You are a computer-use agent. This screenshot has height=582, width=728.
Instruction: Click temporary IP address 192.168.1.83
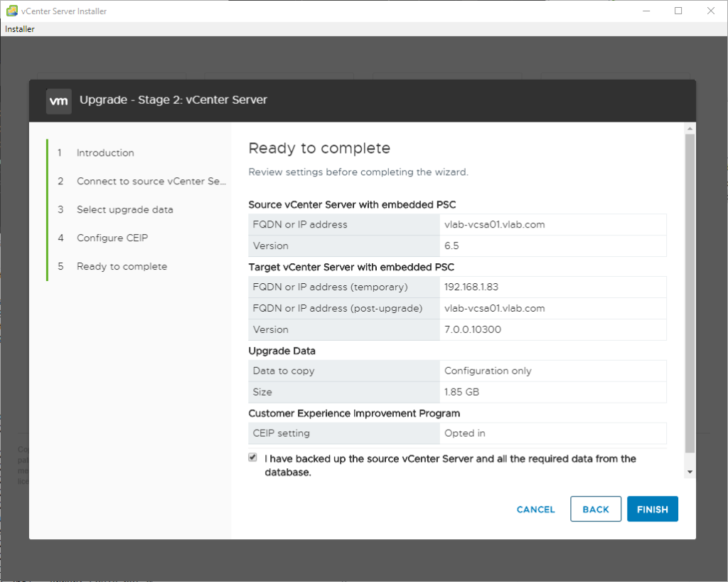[x=471, y=287]
